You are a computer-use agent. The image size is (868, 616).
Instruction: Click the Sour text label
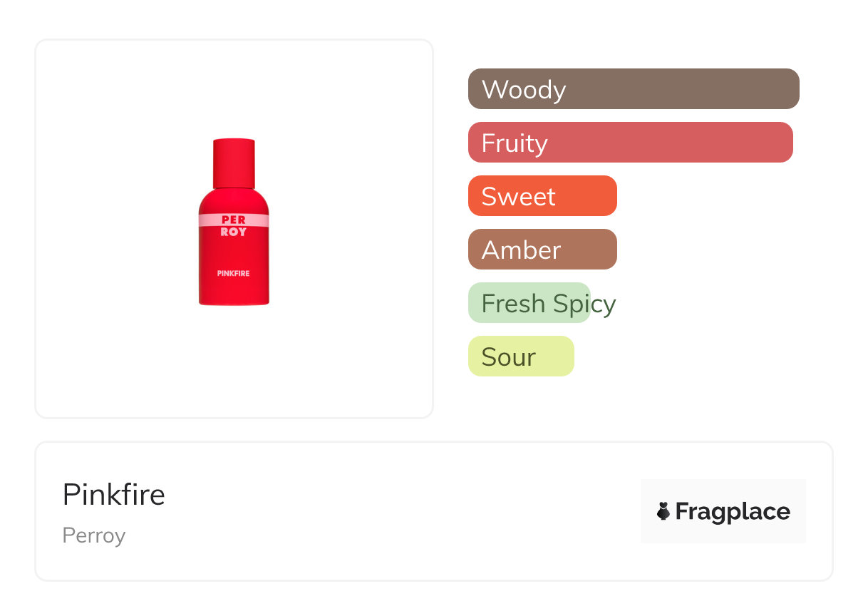508,357
